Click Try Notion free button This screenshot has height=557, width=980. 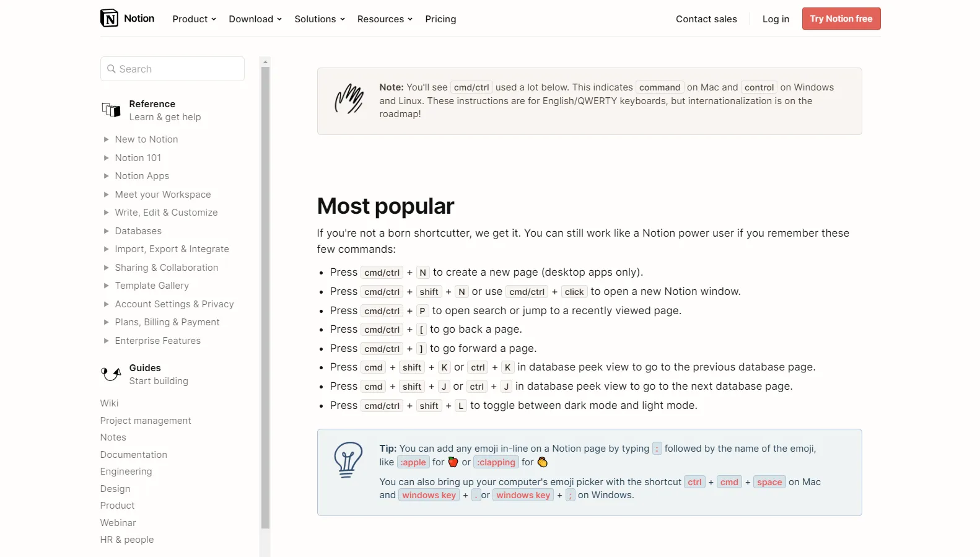point(841,19)
